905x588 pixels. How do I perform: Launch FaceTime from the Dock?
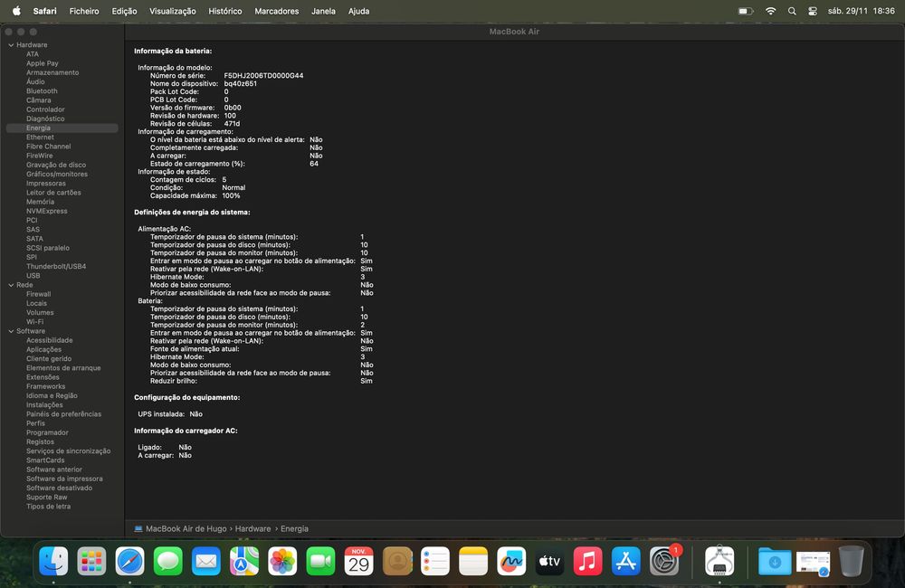pyautogui.click(x=320, y=561)
